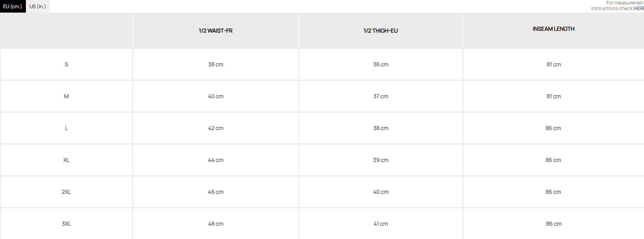Click the INSEAM LENGTH column header
This screenshot has width=644, height=239.
(x=553, y=29)
